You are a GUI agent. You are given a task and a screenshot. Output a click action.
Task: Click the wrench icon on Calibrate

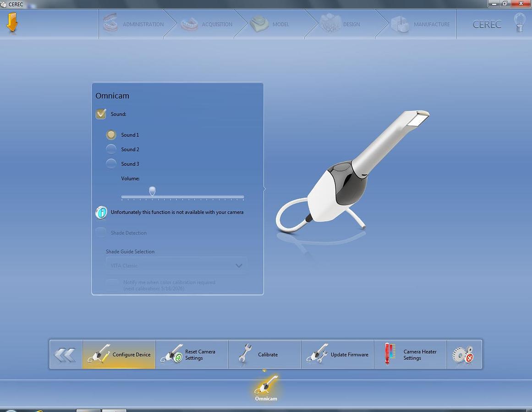[245, 354]
